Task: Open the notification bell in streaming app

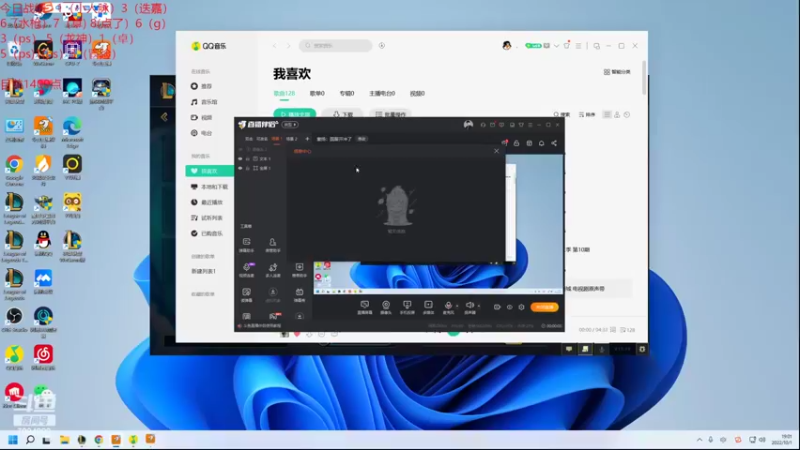Action: [541, 143]
